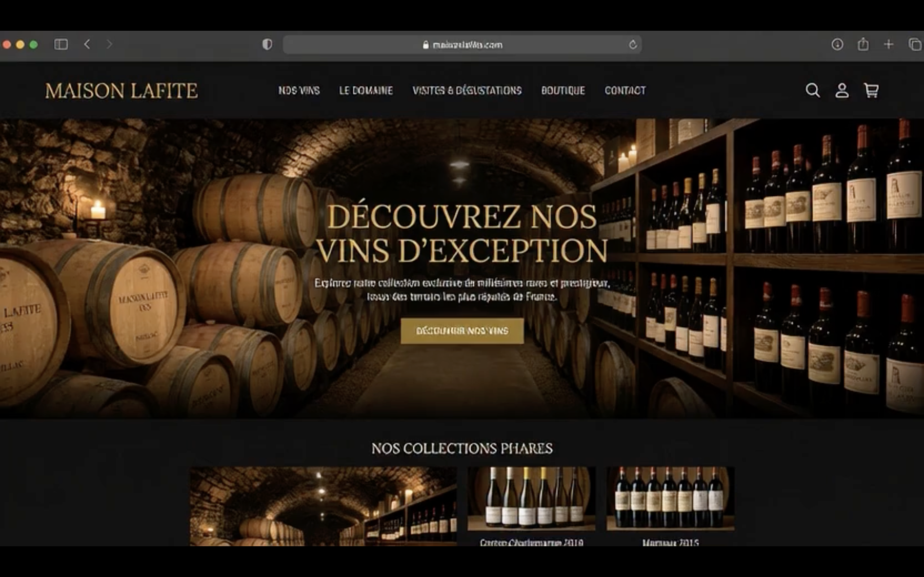Select LE DOMAINE in the navigation

pos(366,91)
